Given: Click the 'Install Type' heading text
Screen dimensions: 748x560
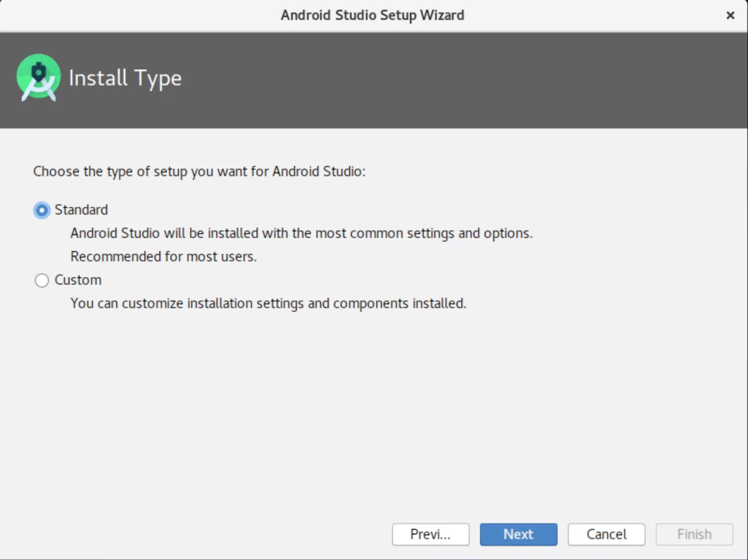Looking at the screenshot, I should click(125, 79).
